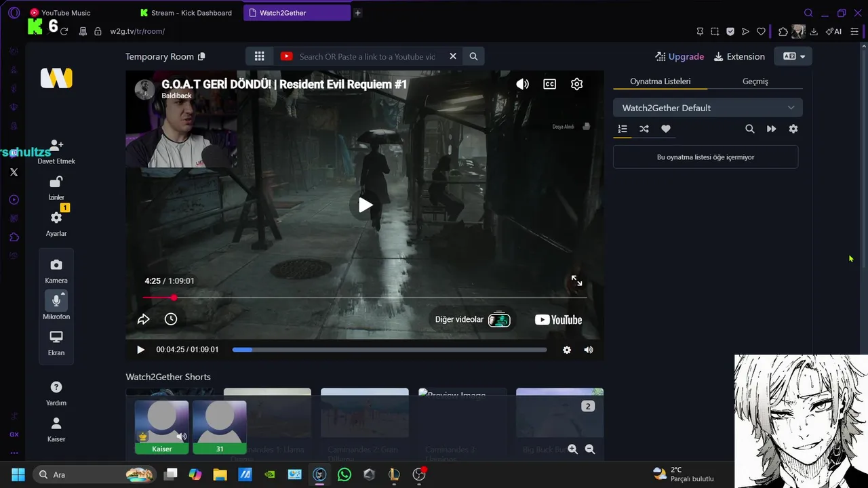Open the apps grid selector
This screenshot has width=868, height=488.
click(x=259, y=56)
